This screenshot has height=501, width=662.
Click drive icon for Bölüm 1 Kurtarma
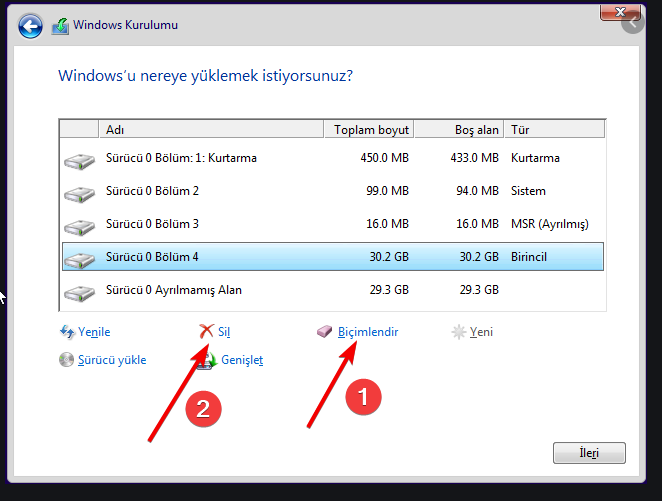(x=79, y=162)
